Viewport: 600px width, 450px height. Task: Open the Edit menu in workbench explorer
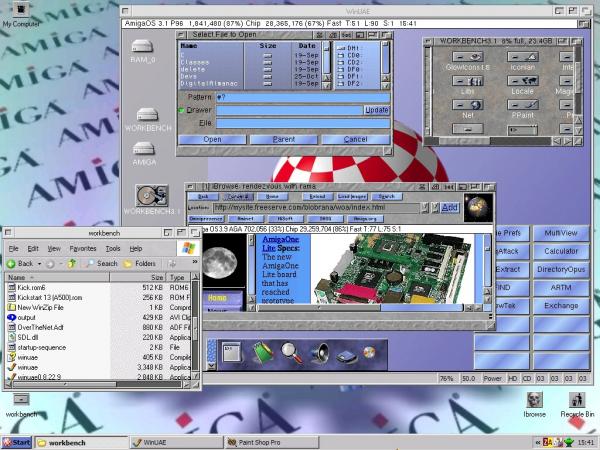click(33, 249)
